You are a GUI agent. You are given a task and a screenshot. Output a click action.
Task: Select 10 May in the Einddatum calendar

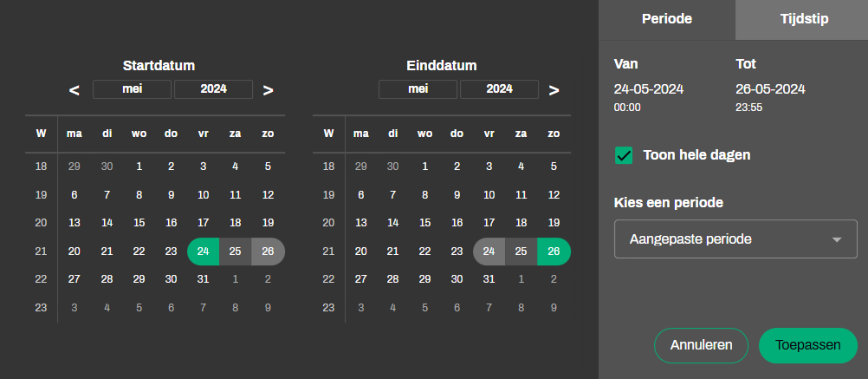[x=489, y=195]
